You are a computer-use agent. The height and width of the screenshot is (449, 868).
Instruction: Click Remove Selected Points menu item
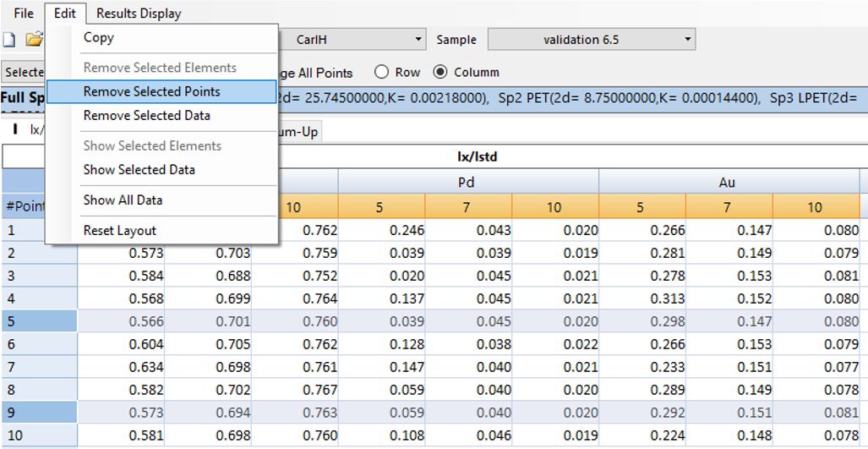151,91
